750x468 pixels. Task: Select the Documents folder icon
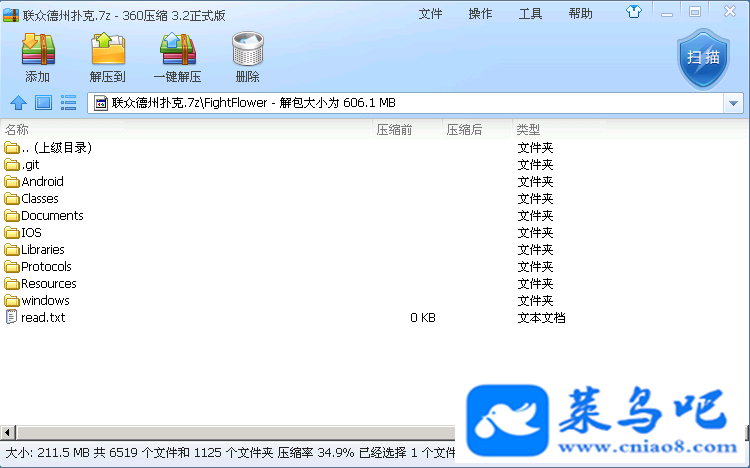[12, 216]
